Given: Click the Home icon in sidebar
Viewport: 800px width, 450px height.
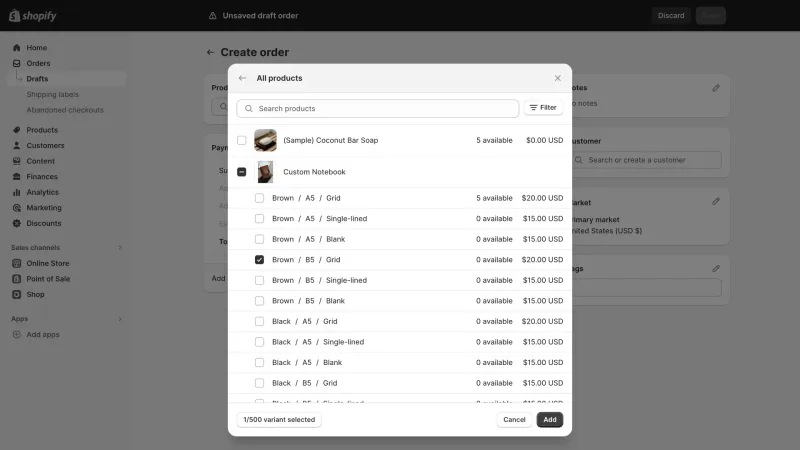Looking at the screenshot, I should 16,47.
